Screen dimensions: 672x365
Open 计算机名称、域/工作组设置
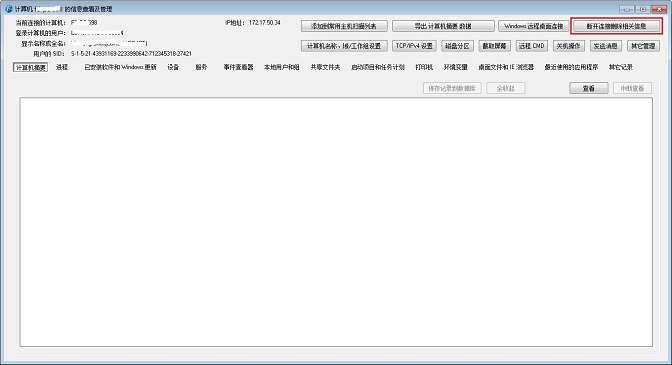[x=344, y=46]
